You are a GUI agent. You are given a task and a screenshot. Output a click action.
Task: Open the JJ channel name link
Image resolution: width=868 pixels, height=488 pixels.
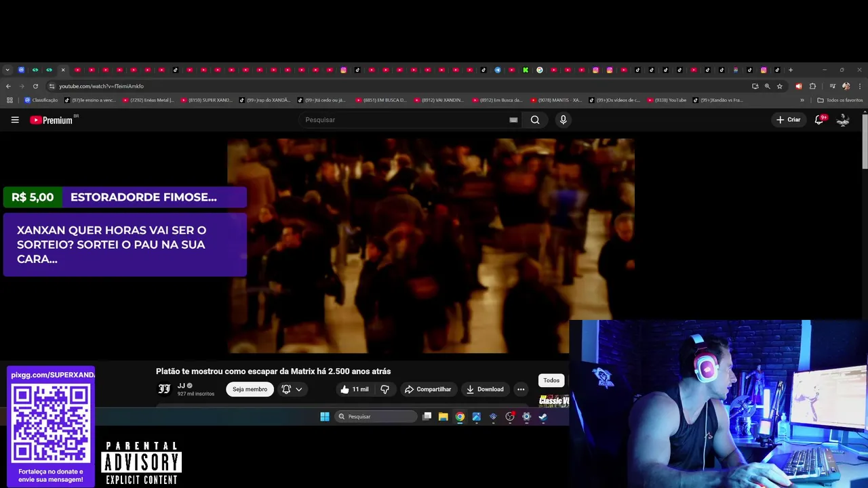(181, 386)
